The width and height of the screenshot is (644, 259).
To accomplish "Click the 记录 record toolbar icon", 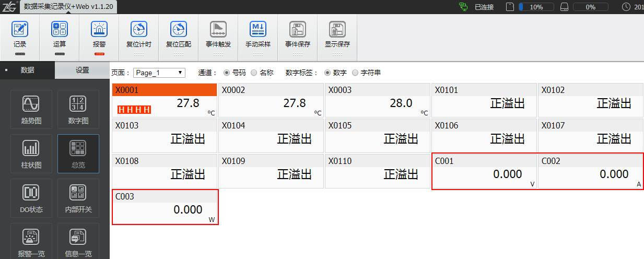I will 20,30.
